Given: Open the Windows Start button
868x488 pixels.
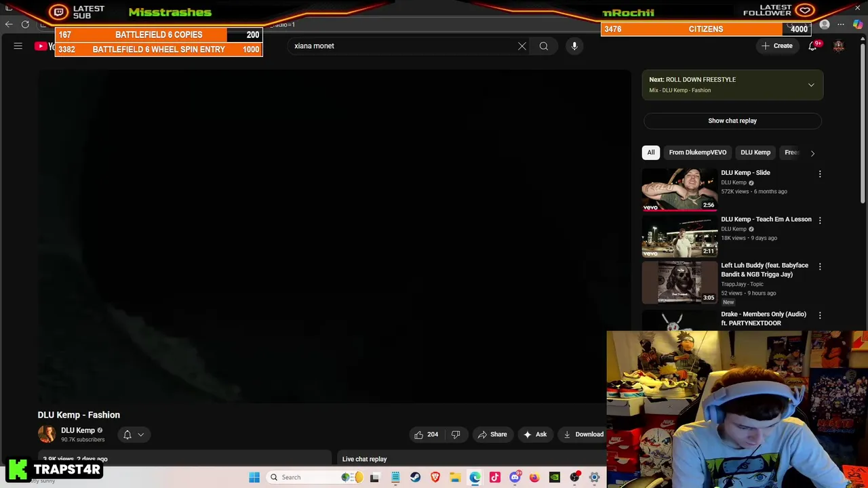Looking at the screenshot, I should [x=254, y=477].
